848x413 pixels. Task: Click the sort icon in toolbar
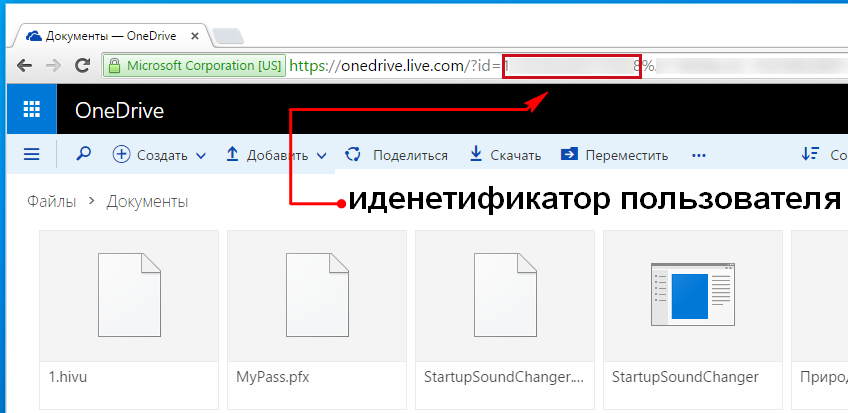(810, 154)
